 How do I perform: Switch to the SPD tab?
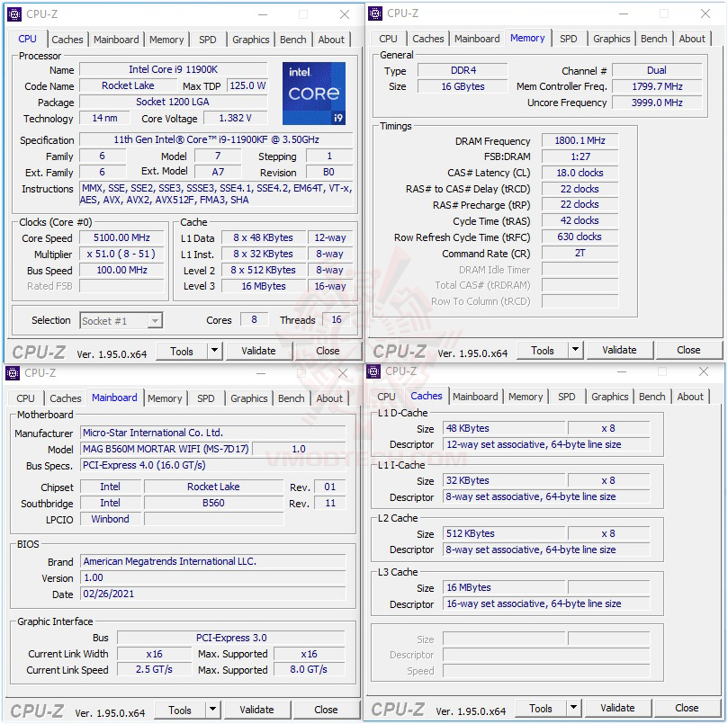tap(209, 40)
